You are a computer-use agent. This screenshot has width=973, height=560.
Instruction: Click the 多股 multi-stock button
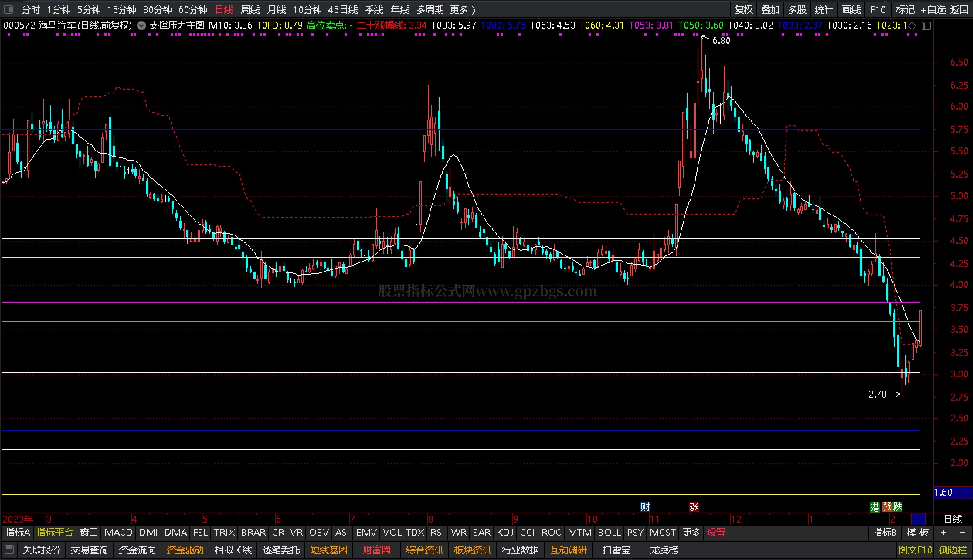[797, 10]
